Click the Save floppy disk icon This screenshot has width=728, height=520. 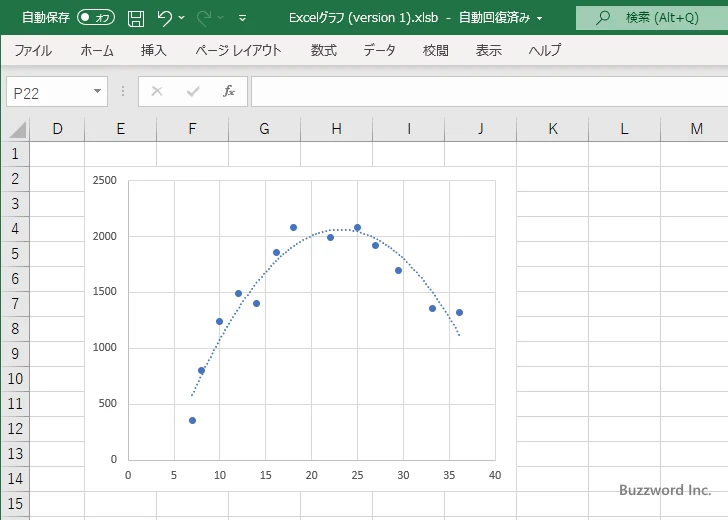coord(136,18)
